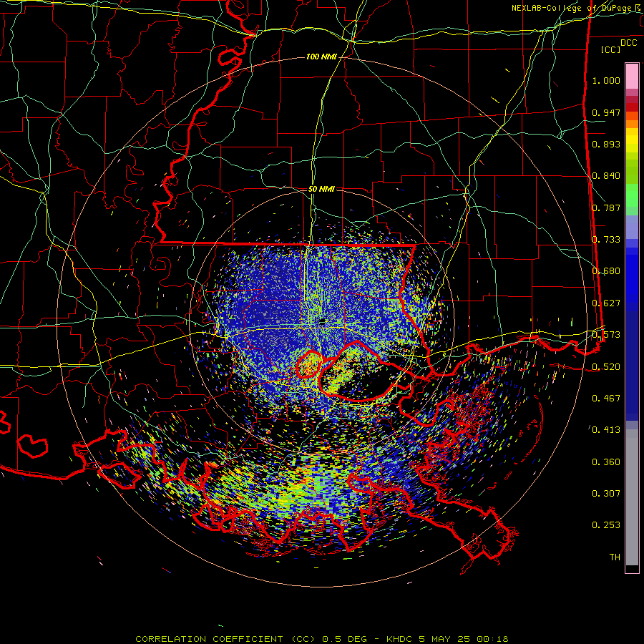Select the 0.733 color scale value
This screenshot has height=644, width=644.
(606, 240)
